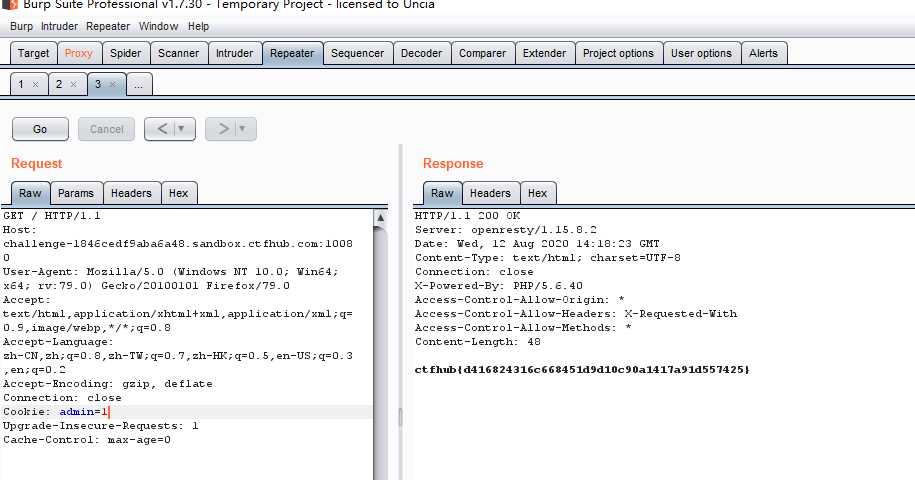Switch to the Intruder tool tab
This screenshot has height=480, width=915.
[235, 53]
